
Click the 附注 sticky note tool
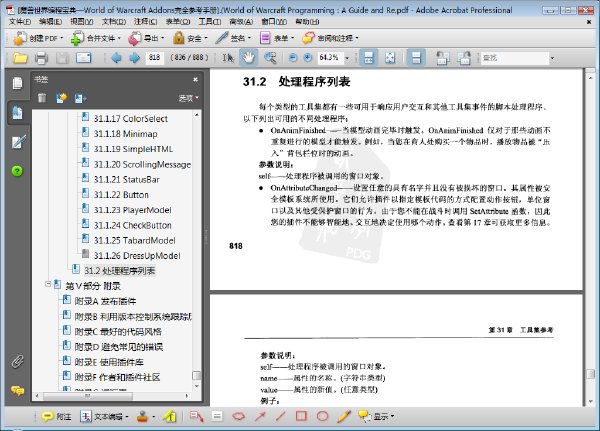pyautogui.click(x=57, y=416)
